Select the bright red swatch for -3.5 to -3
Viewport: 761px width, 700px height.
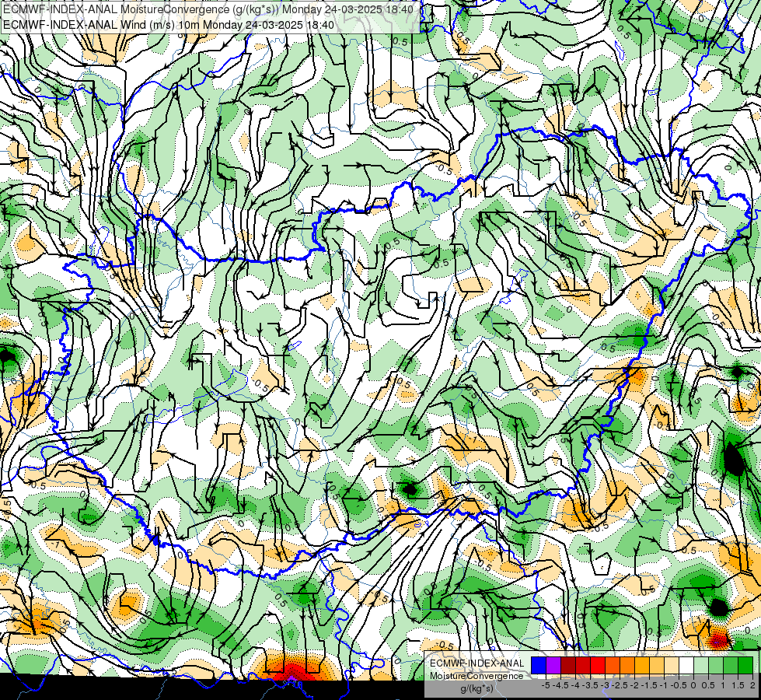click(598, 665)
